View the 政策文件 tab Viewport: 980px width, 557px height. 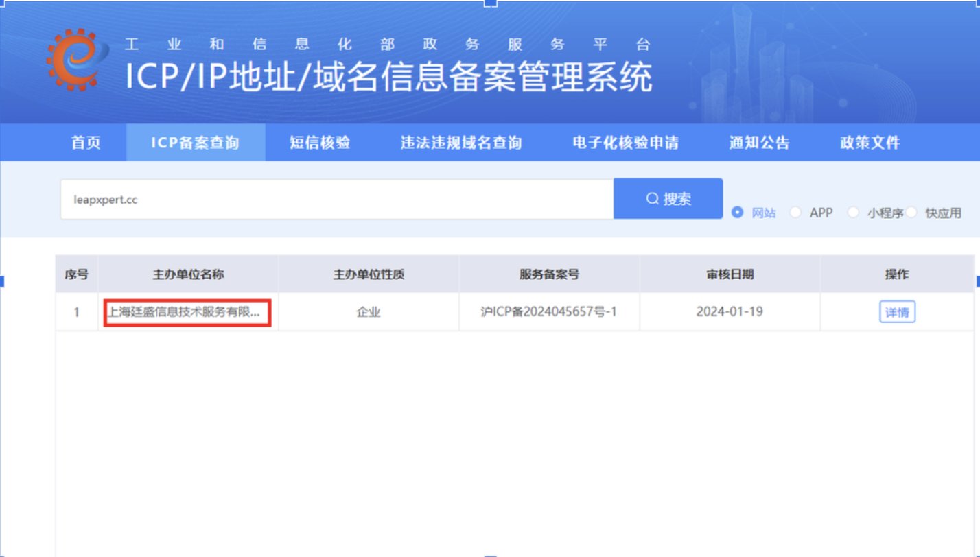coord(870,143)
